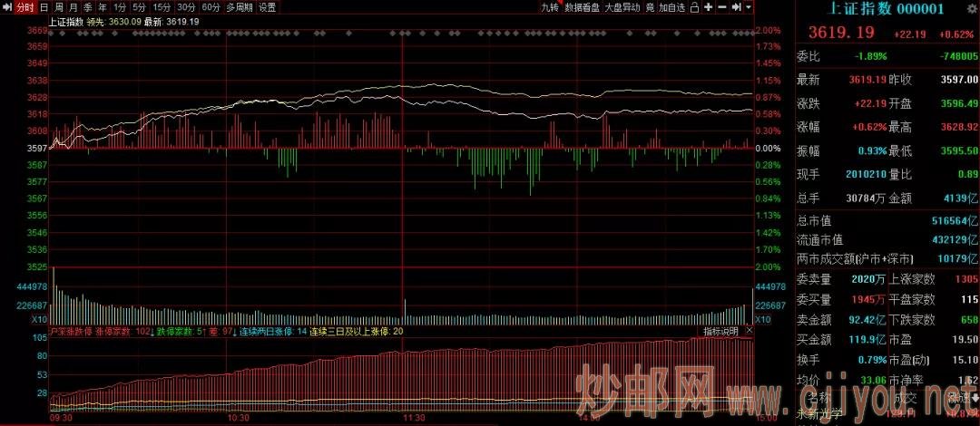
Task: Click the lock icon in the chart toolbar
Action: [694, 7]
